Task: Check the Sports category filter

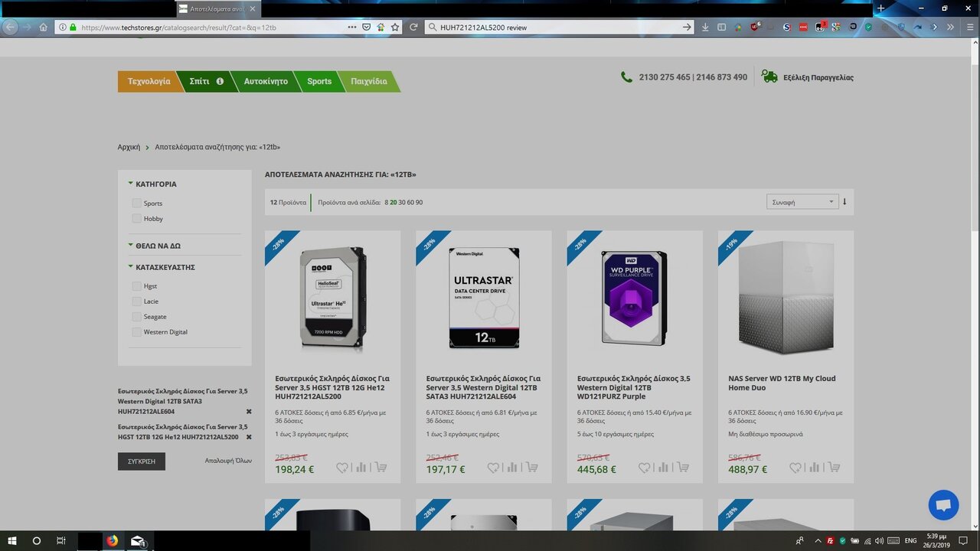Action: pos(136,204)
